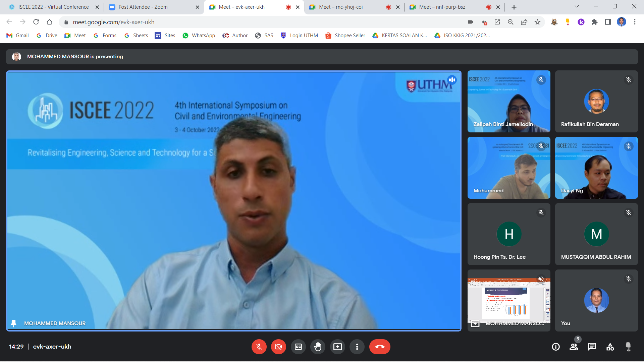
Task: Open zoom magnifier icon in address bar
Action: (511, 22)
